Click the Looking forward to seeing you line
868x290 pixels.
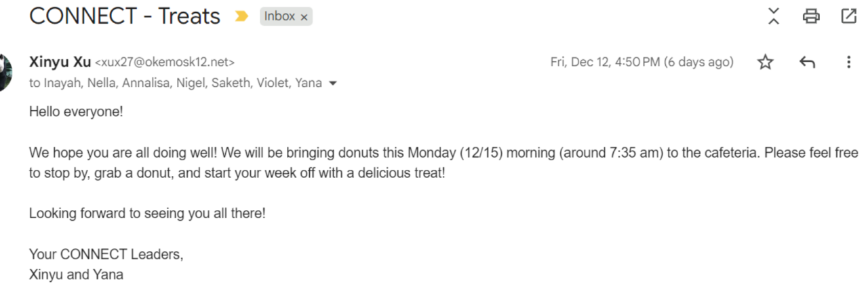click(x=147, y=213)
